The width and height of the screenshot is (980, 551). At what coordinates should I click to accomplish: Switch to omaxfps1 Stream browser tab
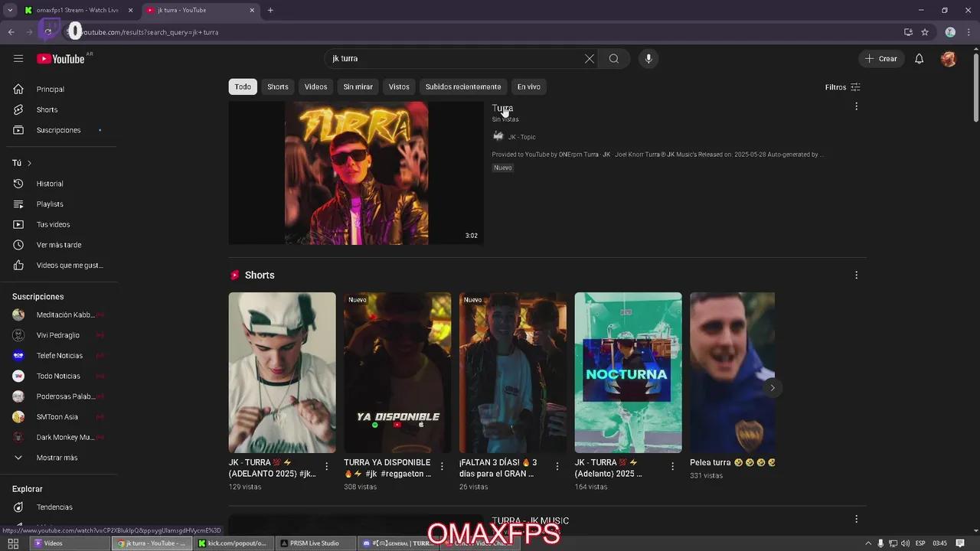point(77,10)
